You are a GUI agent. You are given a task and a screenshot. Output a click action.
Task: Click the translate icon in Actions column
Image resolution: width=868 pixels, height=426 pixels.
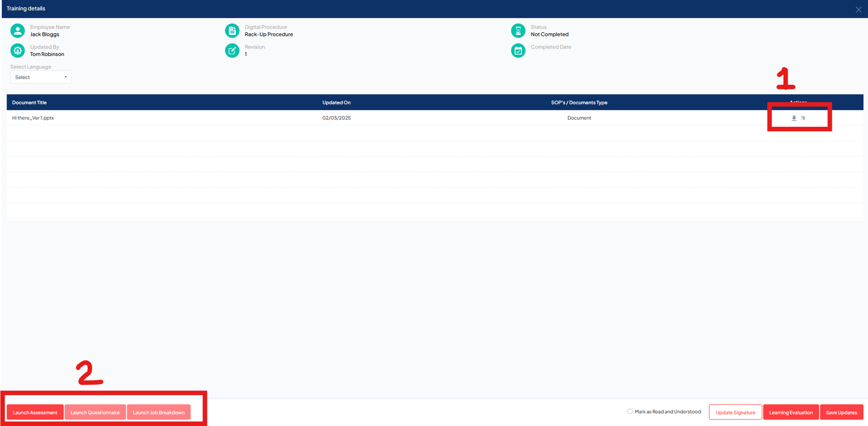[x=803, y=118]
